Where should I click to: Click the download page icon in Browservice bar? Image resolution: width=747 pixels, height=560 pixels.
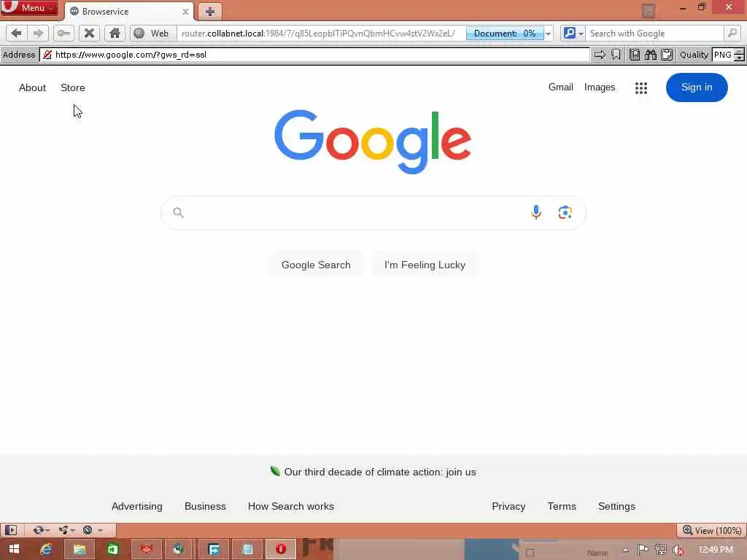(635, 55)
